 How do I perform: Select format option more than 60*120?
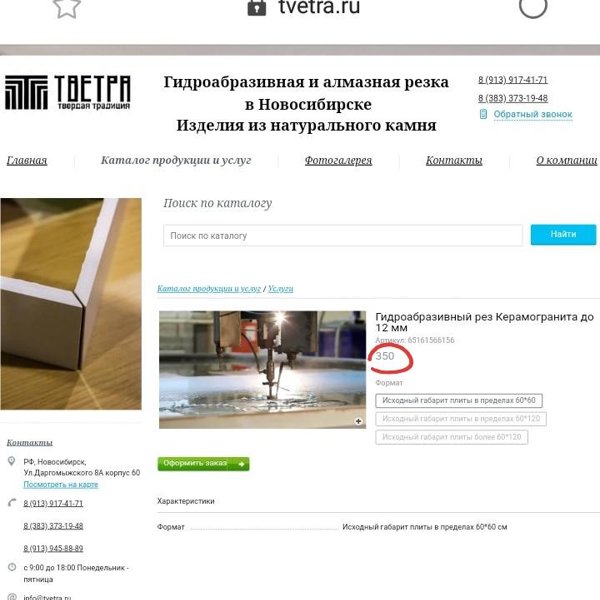point(452,437)
